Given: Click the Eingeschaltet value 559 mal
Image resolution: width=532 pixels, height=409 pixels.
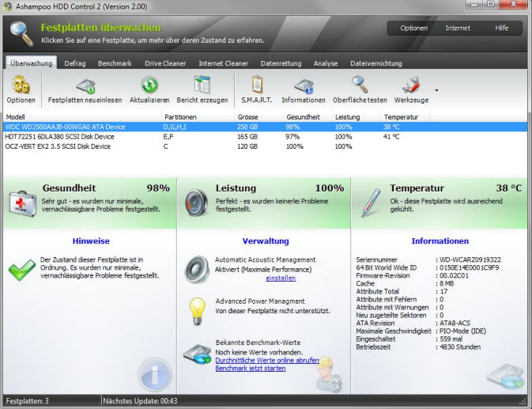Looking at the screenshot, I should [451, 339].
